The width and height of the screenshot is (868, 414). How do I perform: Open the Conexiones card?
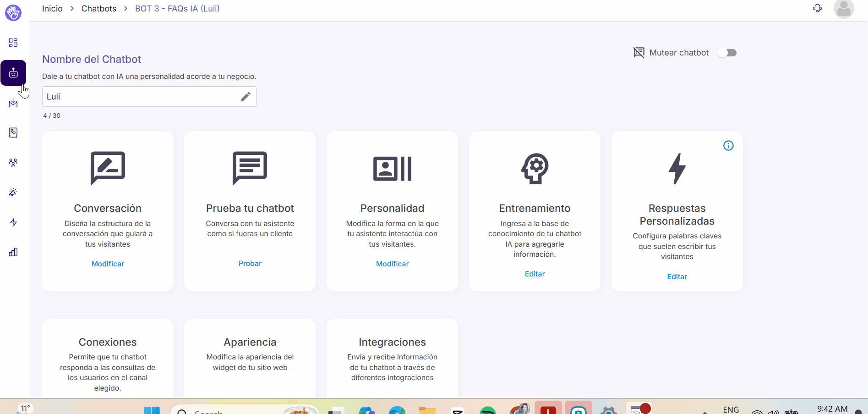(108, 359)
